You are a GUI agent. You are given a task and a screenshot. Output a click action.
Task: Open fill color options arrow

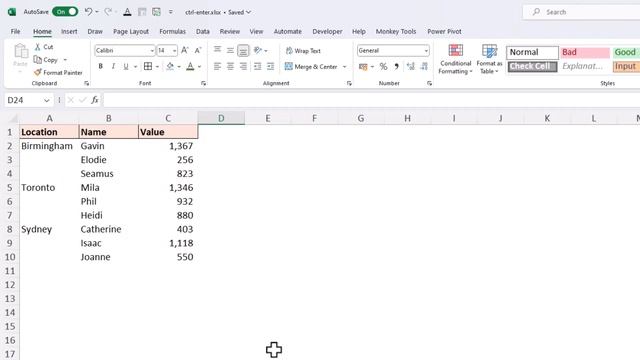179,67
